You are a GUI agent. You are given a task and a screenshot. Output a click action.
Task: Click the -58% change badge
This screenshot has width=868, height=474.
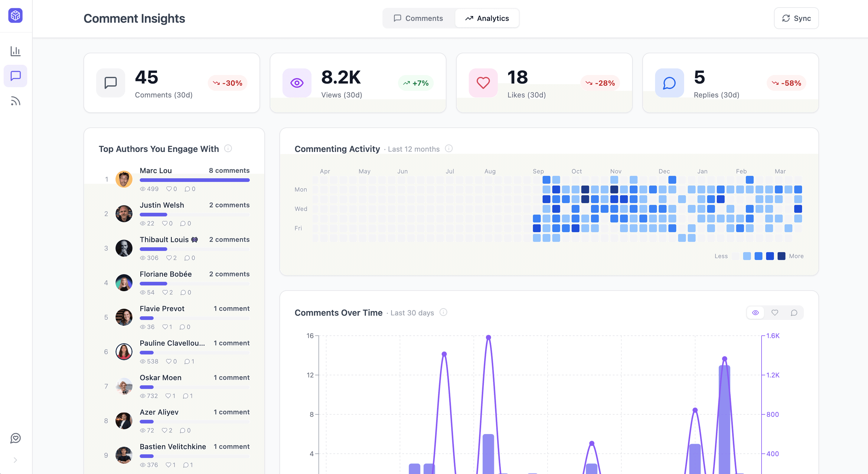coord(786,83)
